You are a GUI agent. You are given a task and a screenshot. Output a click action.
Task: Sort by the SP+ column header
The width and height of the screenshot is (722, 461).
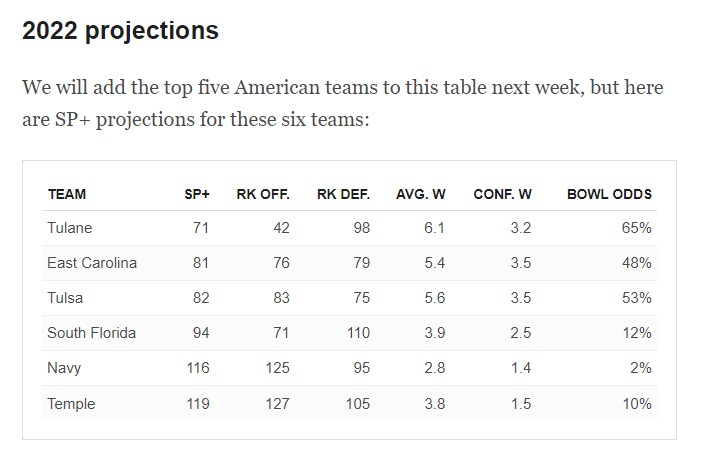[197, 194]
